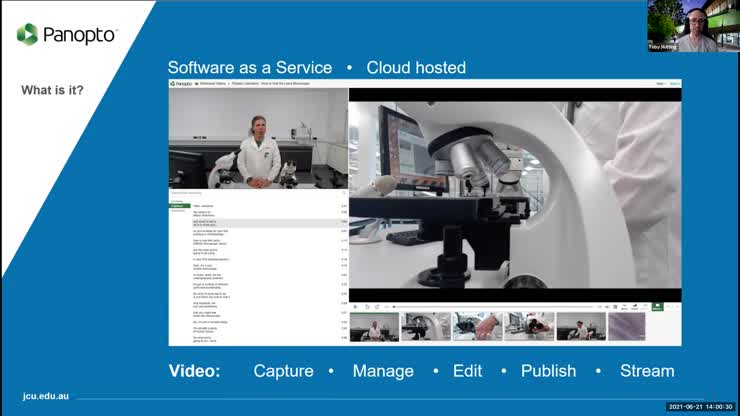Select fifth thumbnail with presenter leaning over
Viewport: 740px width, 416px height.
pyautogui.click(x=581, y=326)
